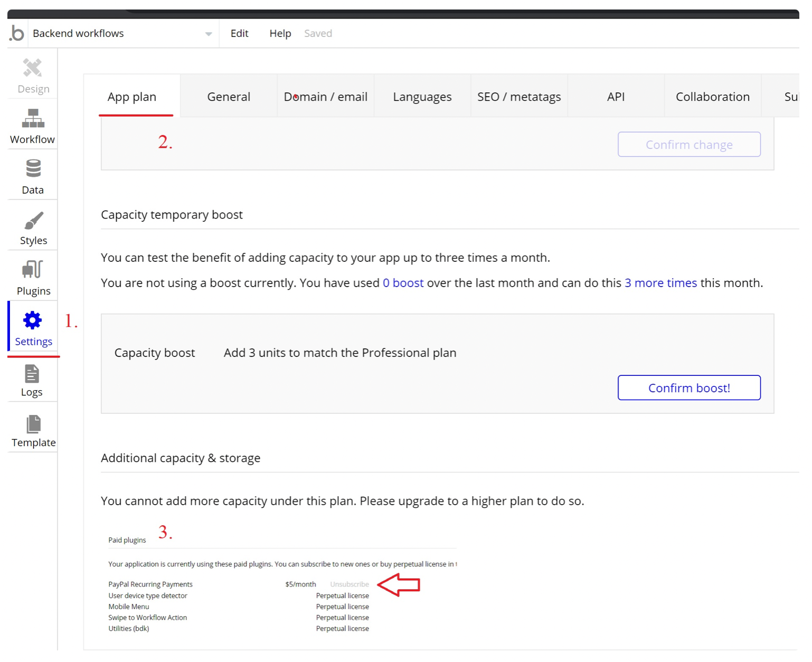
Task: Click the Confirm change button
Action: click(689, 145)
